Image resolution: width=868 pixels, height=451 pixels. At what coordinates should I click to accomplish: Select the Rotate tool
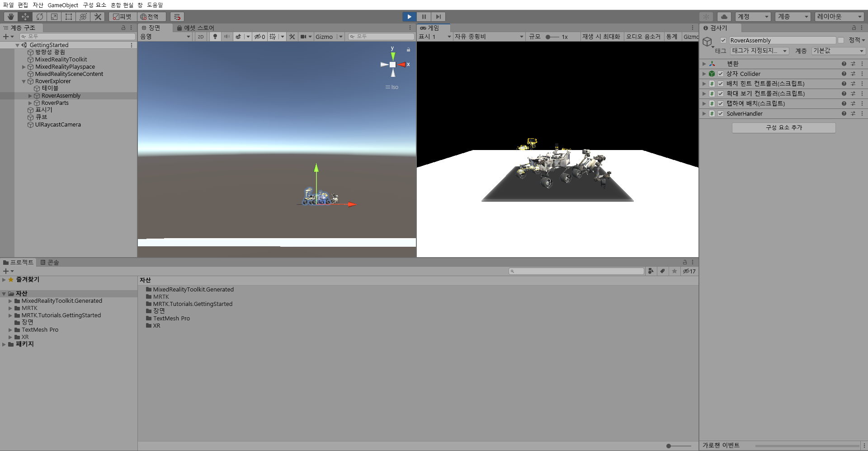coord(40,17)
